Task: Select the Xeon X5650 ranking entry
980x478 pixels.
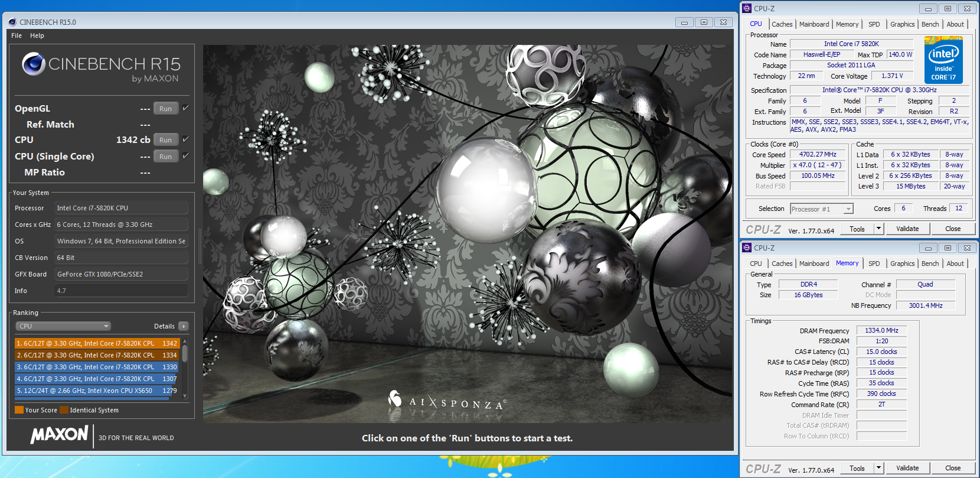Action: (x=97, y=391)
